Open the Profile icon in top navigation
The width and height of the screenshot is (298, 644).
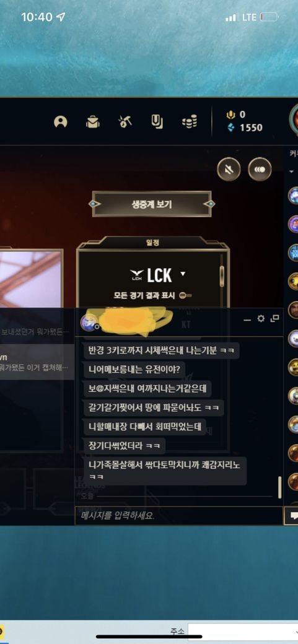click(61, 121)
